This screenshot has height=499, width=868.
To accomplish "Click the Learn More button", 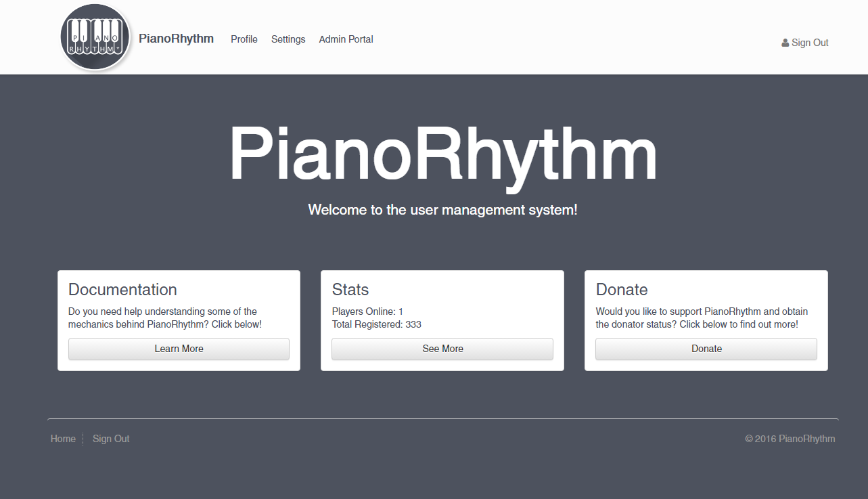I will [x=179, y=349].
